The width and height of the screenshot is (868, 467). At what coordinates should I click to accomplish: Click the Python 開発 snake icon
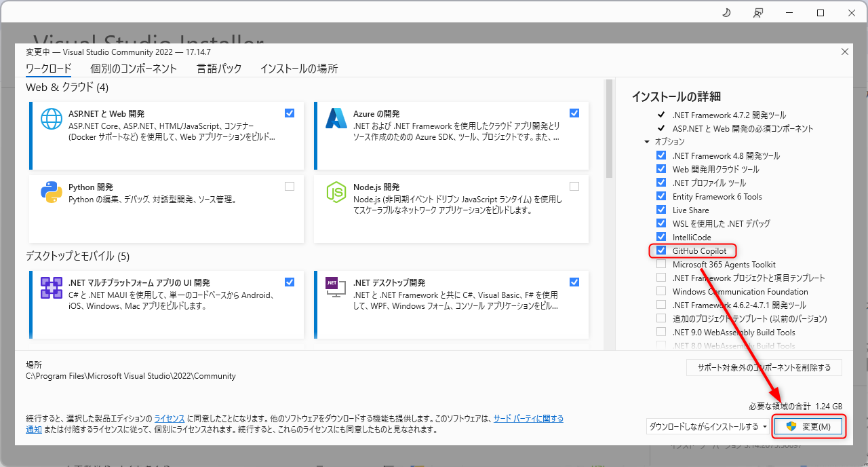(51, 192)
